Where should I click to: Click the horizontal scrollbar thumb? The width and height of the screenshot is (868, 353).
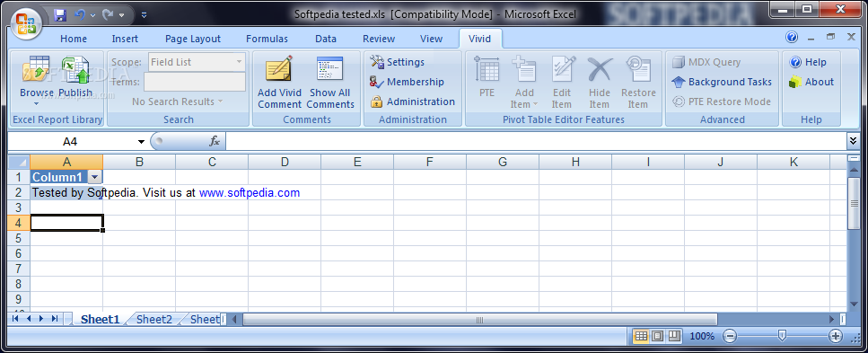click(479, 319)
